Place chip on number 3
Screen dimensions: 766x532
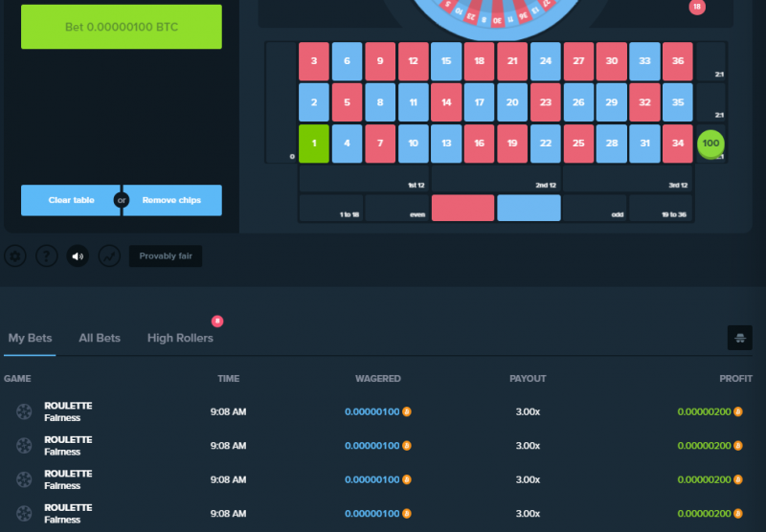coord(314,61)
